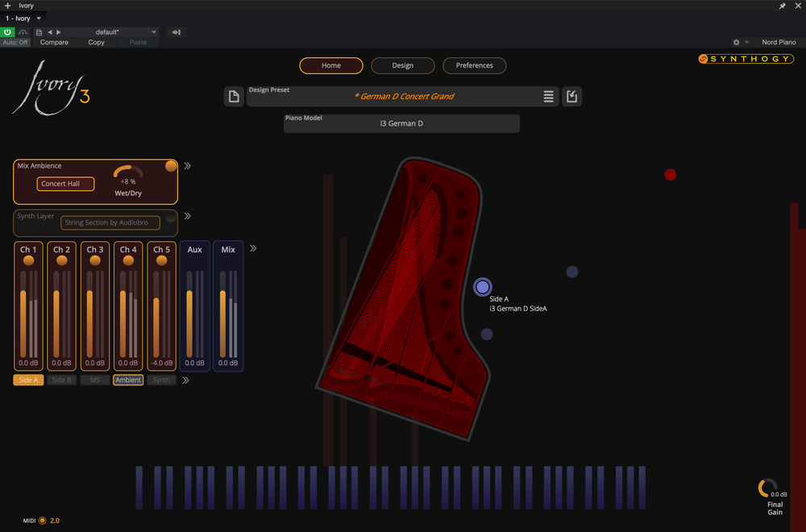806x532 pixels.
Task: Select Ambient channel source
Action: pyautogui.click(x=128, y=380)
